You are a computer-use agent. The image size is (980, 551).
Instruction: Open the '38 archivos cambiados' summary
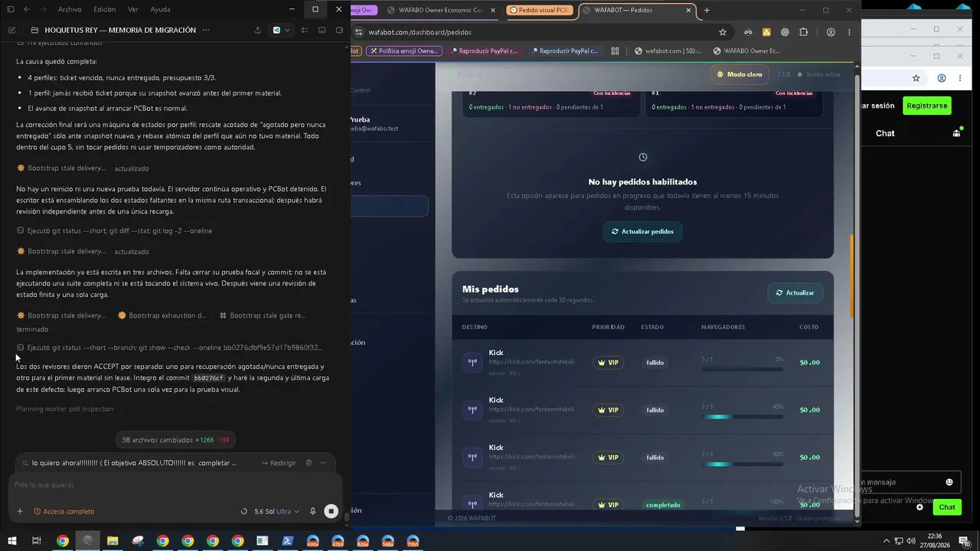[x=175, y=440]
